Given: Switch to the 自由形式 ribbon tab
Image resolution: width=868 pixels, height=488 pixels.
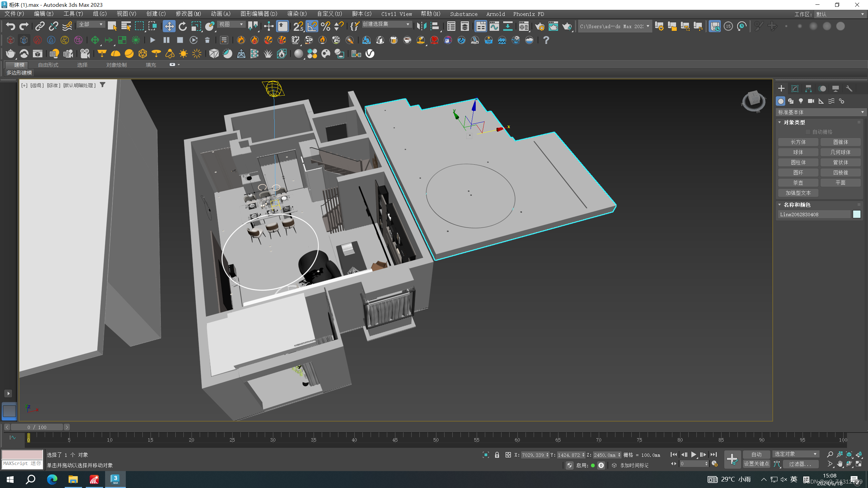Looking at the screenshot, I should pos(48,65).
